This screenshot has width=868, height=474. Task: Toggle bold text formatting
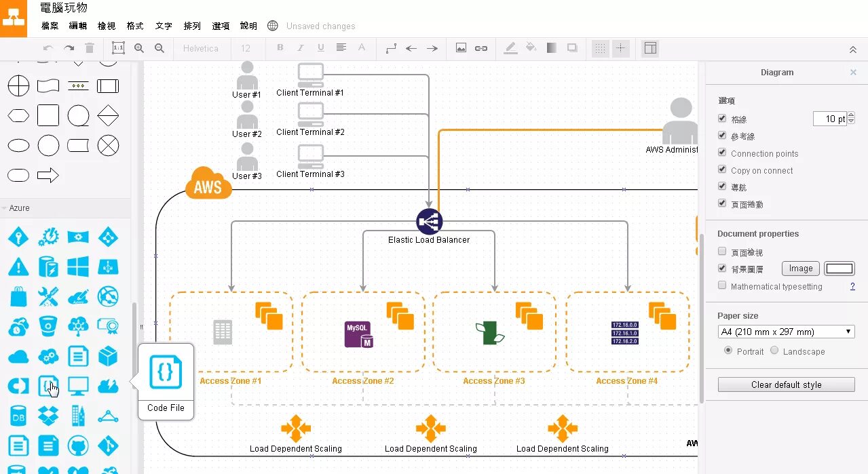pos(280,48)
